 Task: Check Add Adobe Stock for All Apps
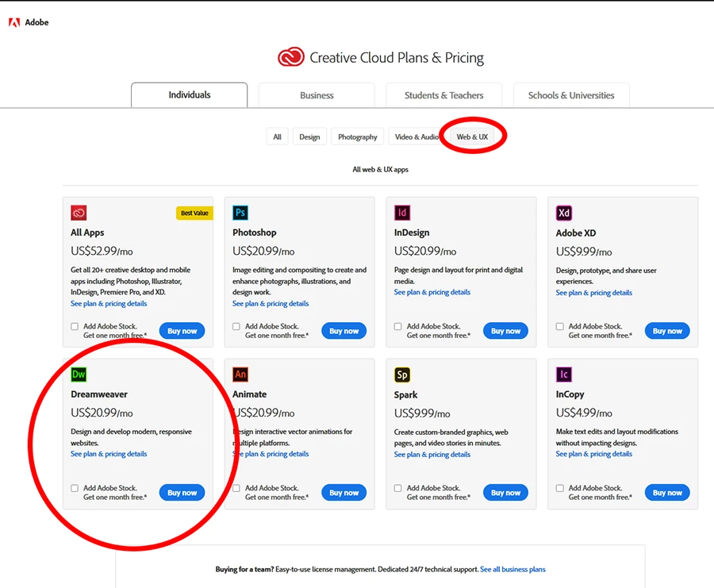pos(75,326)
